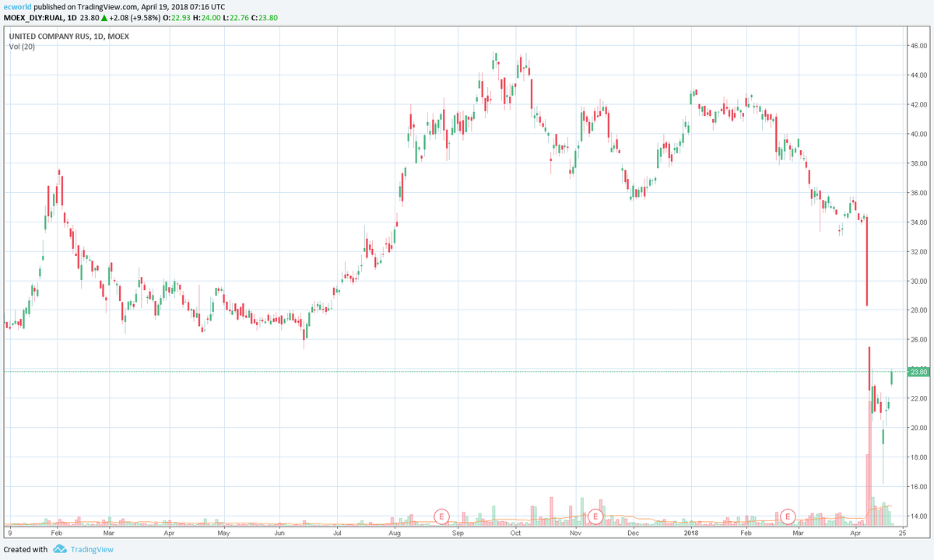Click the Vol (20) indicator label

(x=22, y=47)
